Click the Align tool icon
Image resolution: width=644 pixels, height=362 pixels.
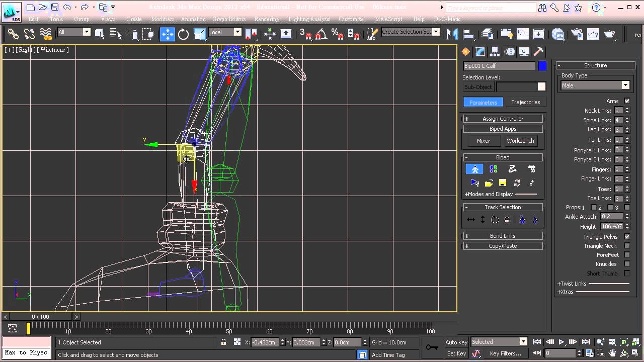469,34
